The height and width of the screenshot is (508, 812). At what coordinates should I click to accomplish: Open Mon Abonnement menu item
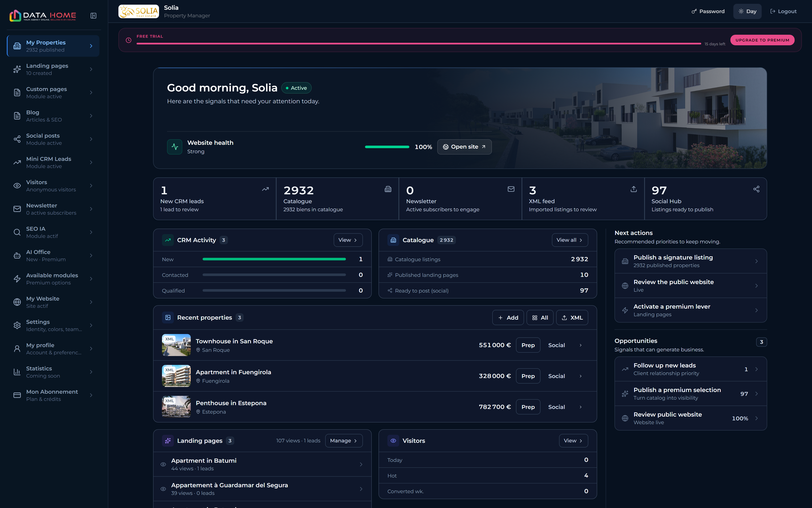[53, 395]
